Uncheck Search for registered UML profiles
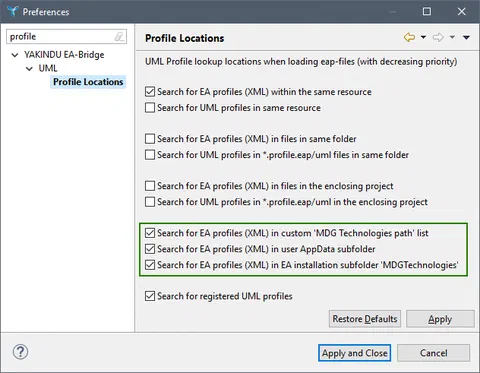This screenshot has height=373, width=480. (x=150, y=296)
